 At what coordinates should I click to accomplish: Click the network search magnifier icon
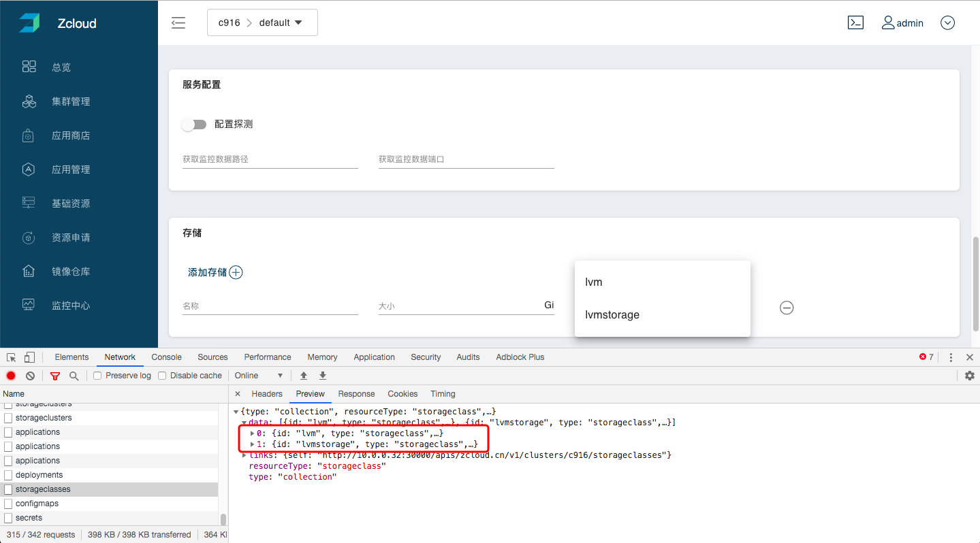click(74, 376)
